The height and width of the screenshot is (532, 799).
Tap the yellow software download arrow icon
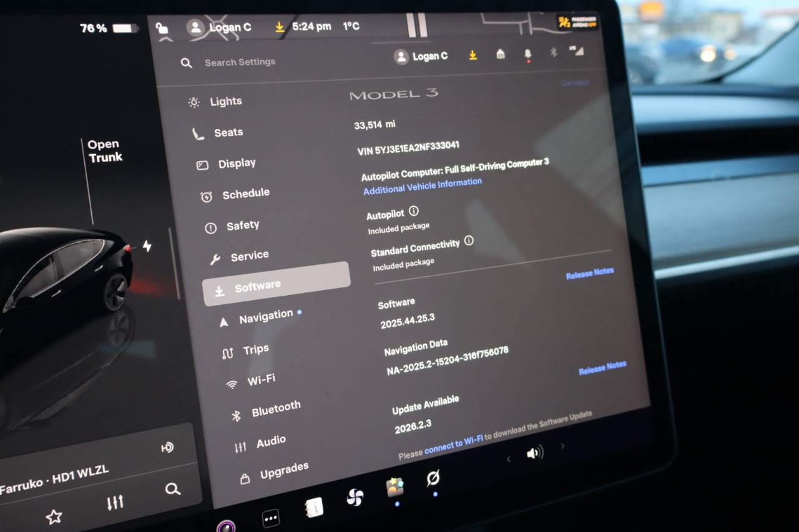point(473,56)
